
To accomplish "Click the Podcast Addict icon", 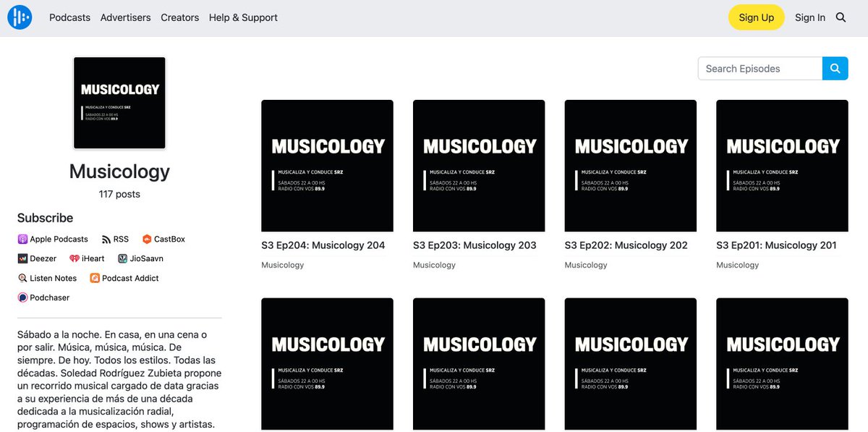I will tap(95, 278).
